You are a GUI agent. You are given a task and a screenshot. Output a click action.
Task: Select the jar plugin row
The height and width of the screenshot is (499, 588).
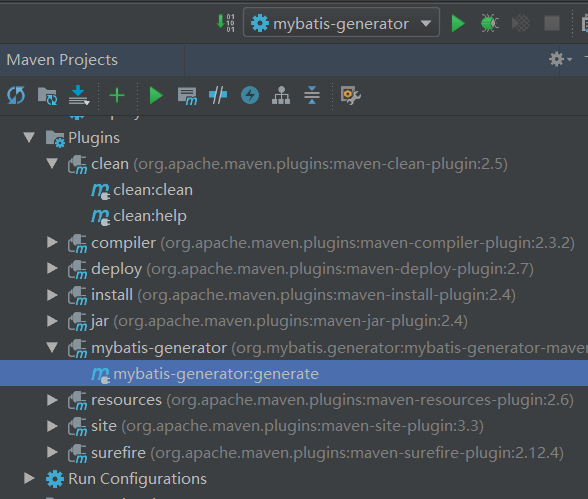[x=294, y=321]
